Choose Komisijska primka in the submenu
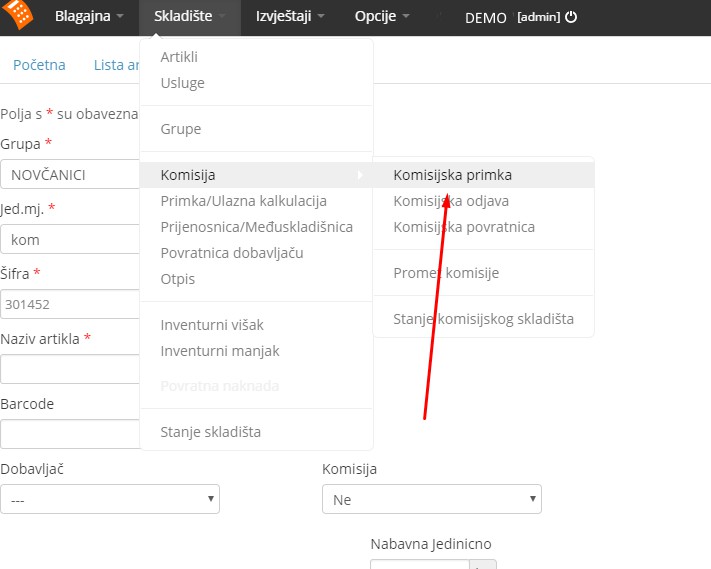Viewport: 711px width, 569px height. pos(483,175)
